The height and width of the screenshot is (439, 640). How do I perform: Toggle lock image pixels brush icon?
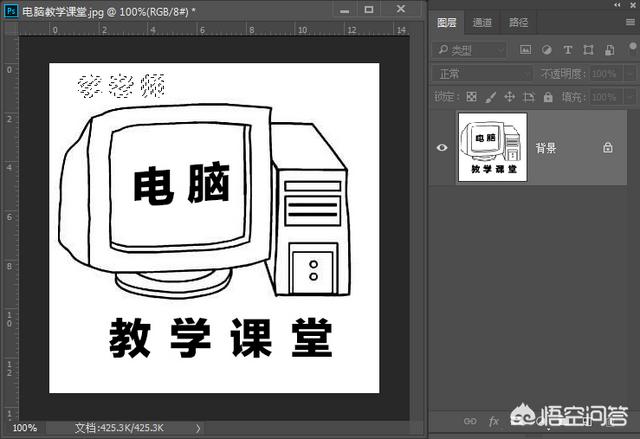coord(490,97)
